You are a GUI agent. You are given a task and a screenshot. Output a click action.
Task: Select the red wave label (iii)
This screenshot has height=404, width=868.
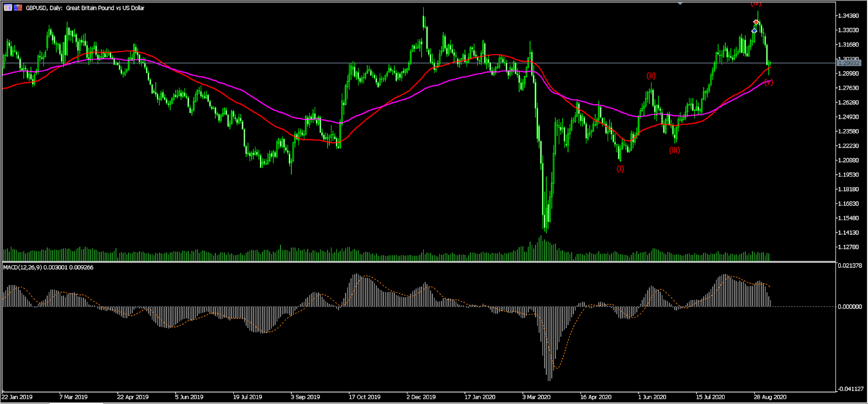674,150
